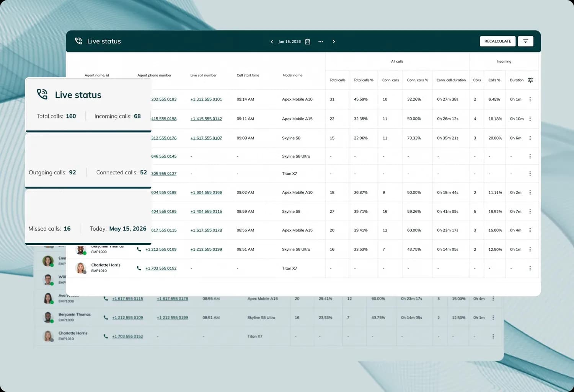Click live call number +1 312 555 0101
This screenshot has height=392, width=574.
tap(206, 99)
